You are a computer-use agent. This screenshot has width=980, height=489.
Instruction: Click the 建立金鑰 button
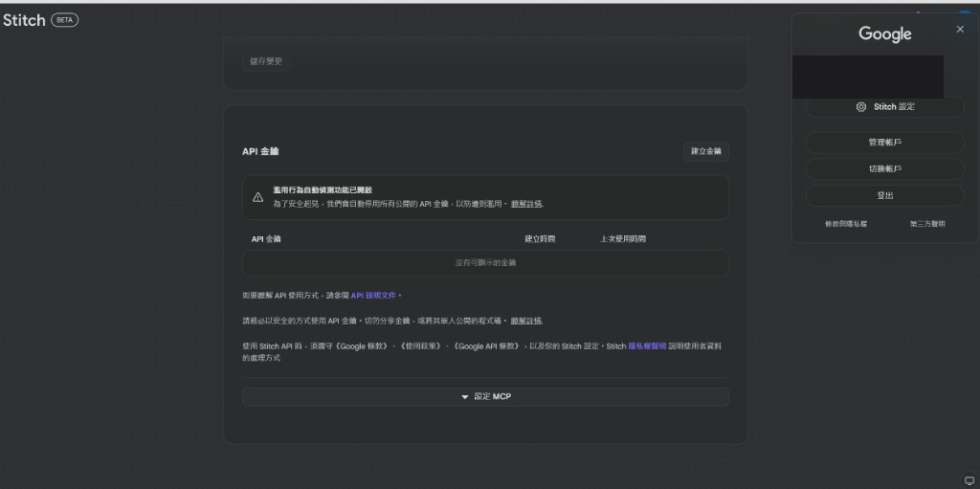[705, 151]
